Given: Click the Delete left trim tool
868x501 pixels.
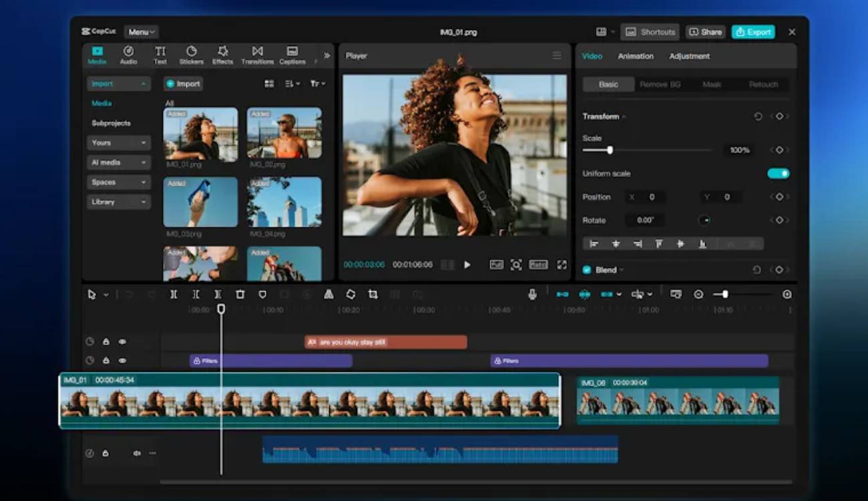Looking at the screenshot, I should coord(196,294).
